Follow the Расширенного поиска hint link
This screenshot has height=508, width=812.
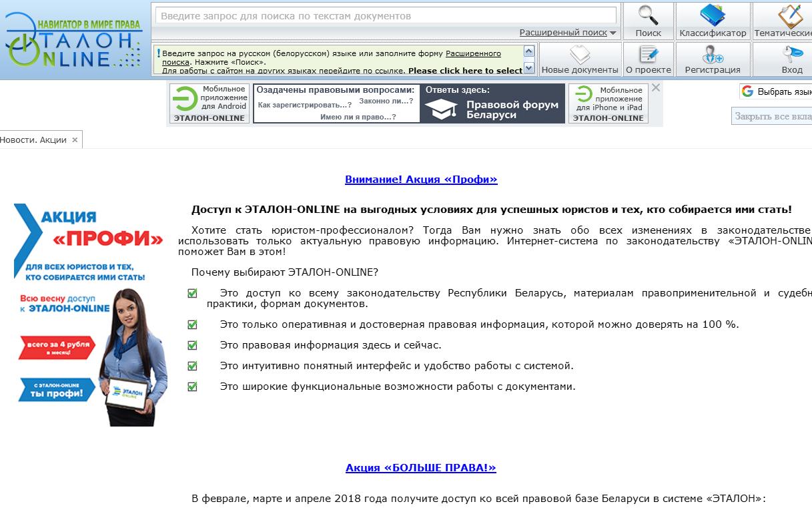point(331,57)
